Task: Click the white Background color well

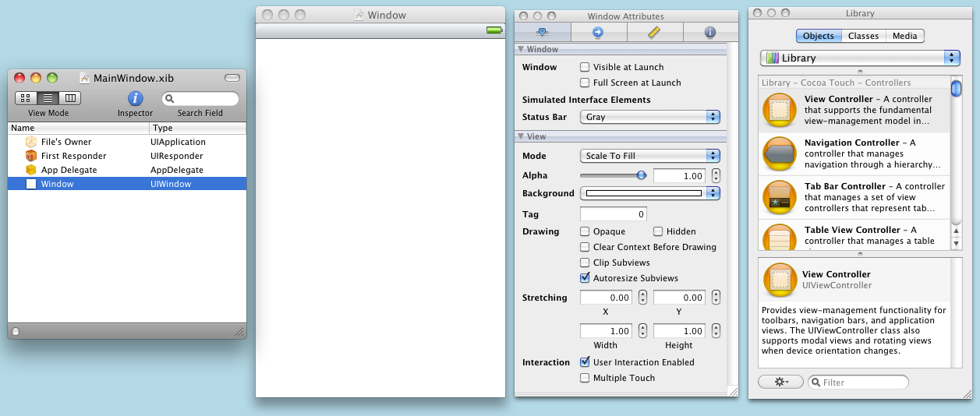Action: [643, 193]
